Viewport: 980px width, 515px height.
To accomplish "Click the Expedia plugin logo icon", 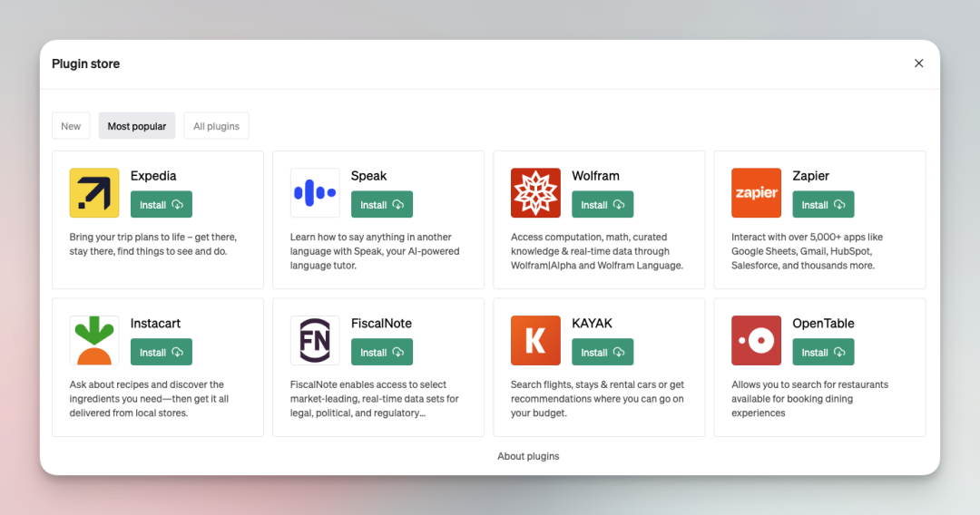I will (94, 193).
